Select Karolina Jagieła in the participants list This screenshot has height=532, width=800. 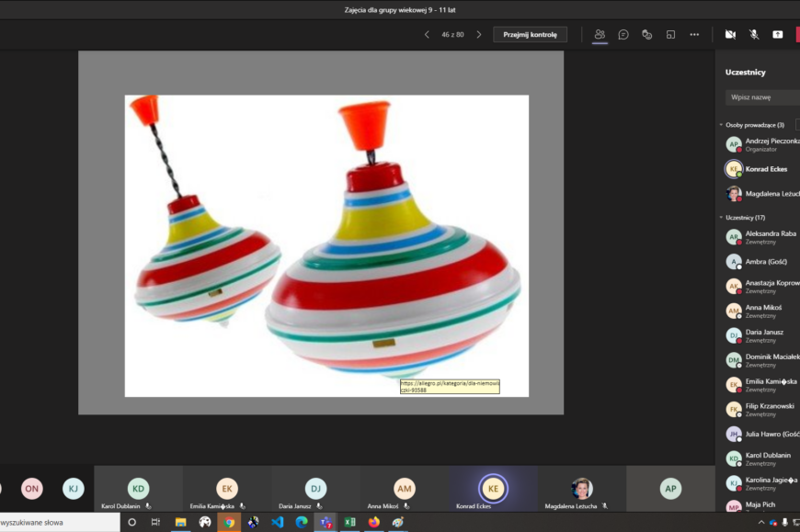762,483
